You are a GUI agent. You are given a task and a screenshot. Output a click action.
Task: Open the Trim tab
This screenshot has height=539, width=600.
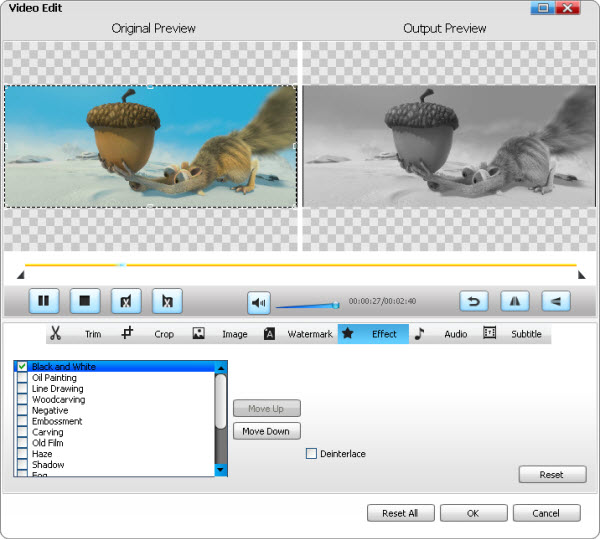(93, 334)
